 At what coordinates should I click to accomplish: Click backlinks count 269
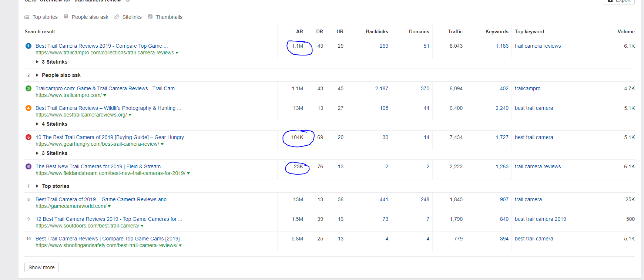click(x=384, y=46)
